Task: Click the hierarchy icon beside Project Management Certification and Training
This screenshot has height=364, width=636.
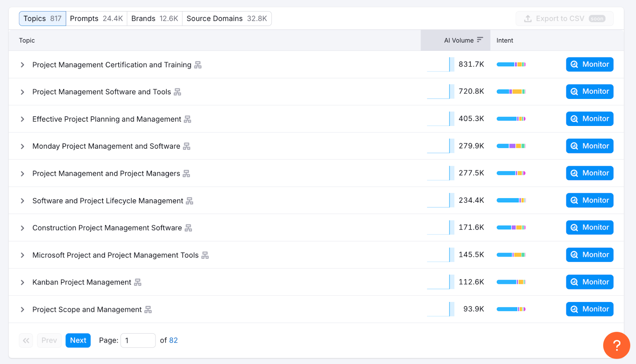Action: pyautogui.click(x=198, y=65)
